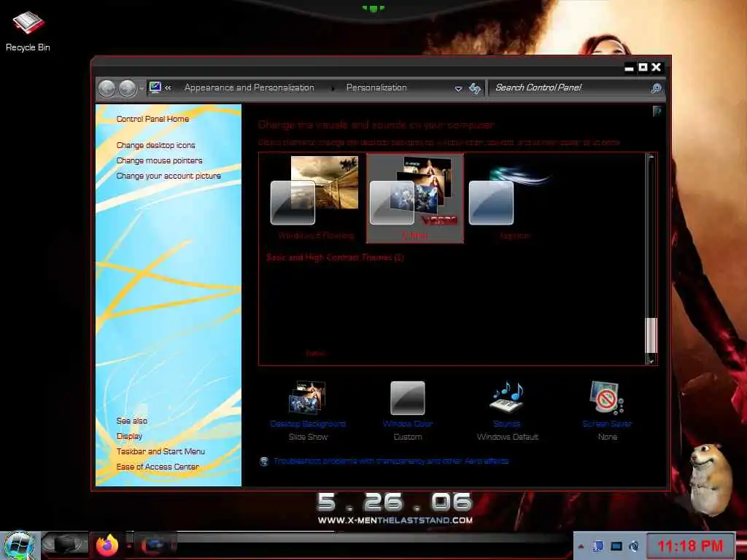The image size is (747, 560).
Task: Click the theme list scroll down arrow
Action: (651, 361)
